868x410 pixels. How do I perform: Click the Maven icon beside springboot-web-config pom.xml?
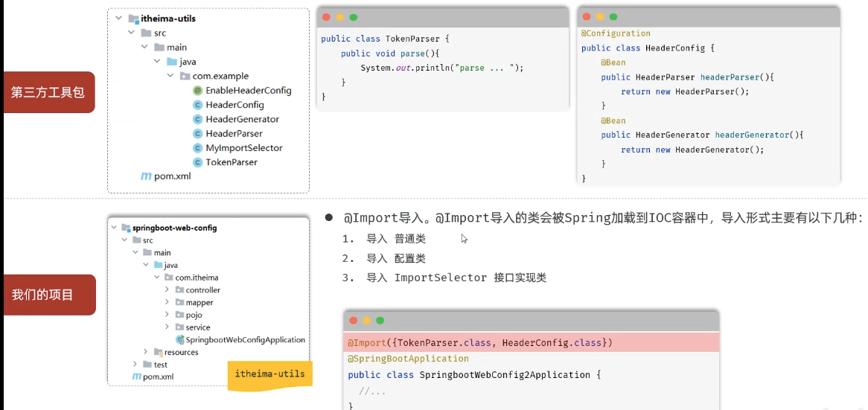tap(137, 377)
